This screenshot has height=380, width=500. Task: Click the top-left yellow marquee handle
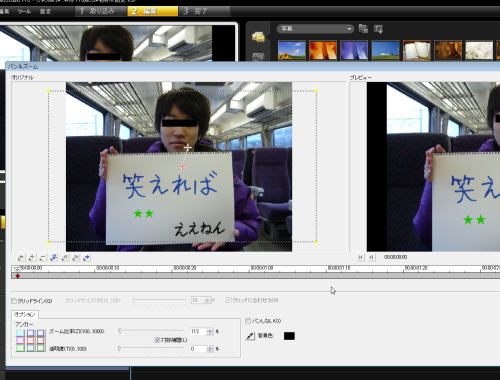pyautogui.click(x=48, y=91)
